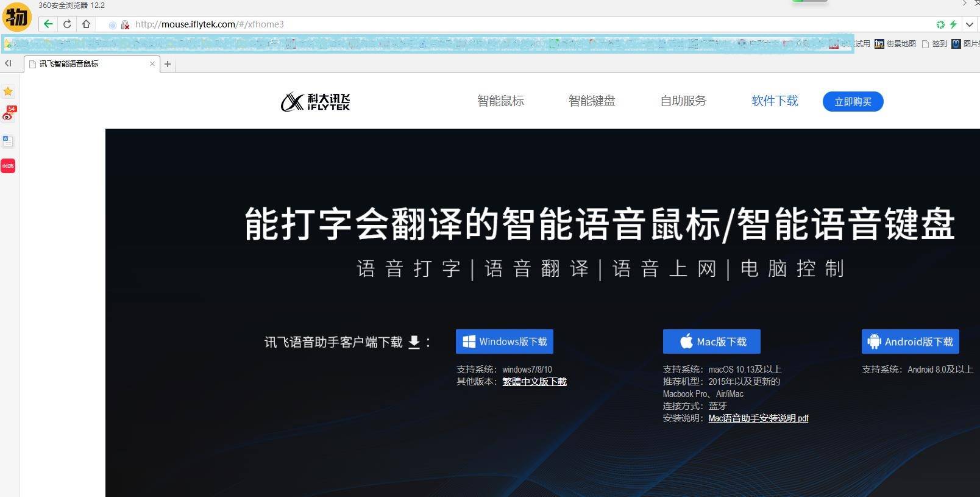Select 智能键盘 in the site navigation

point(592,101)
